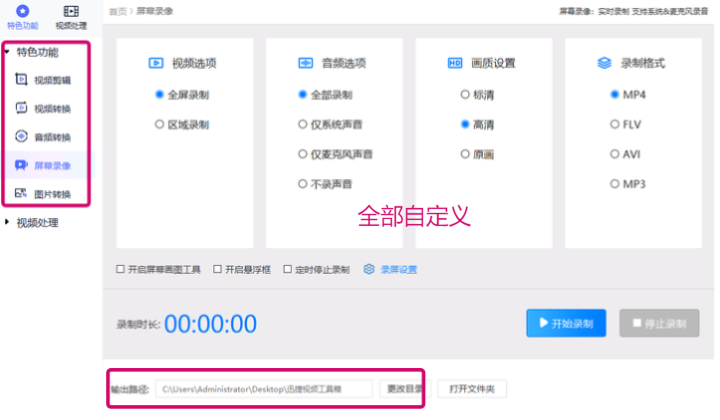Select 全部录制 audio option
The image size is (720, 420).
point(325,95)
